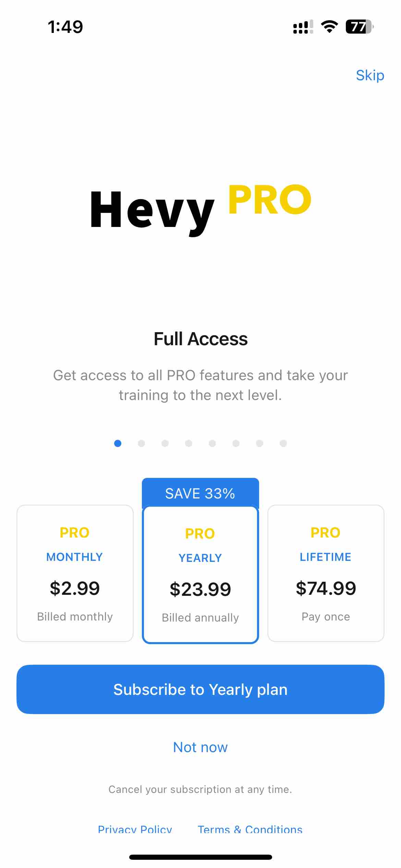
Task: Select the PRO Yearly $23.99 plan
Action: pyautogui.click(x=200, y=575)
